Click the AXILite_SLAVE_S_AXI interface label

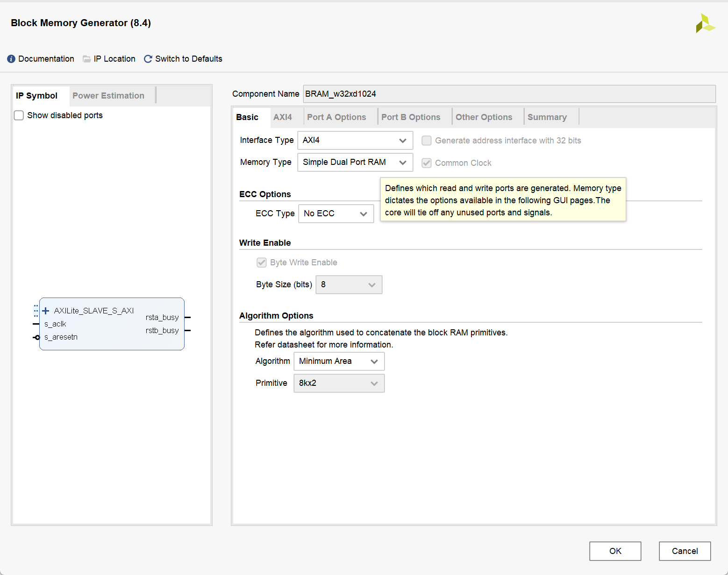[94, 311]
